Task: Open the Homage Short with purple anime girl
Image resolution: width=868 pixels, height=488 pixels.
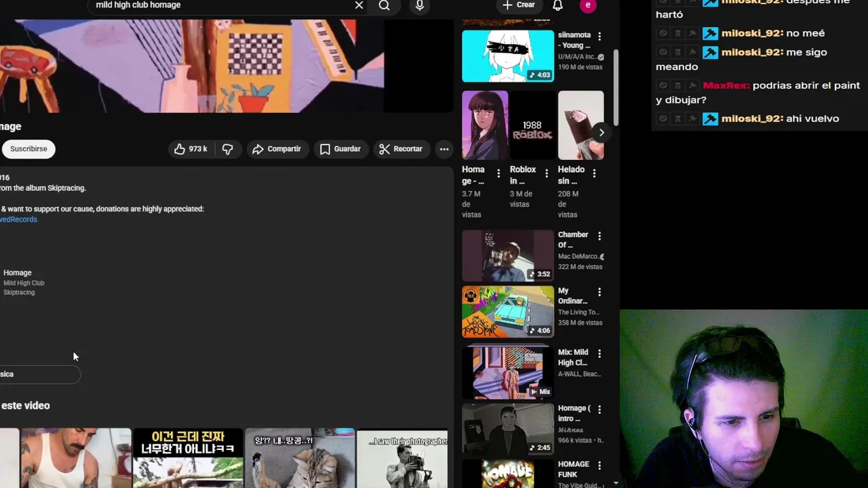Action: click(485, 125)
